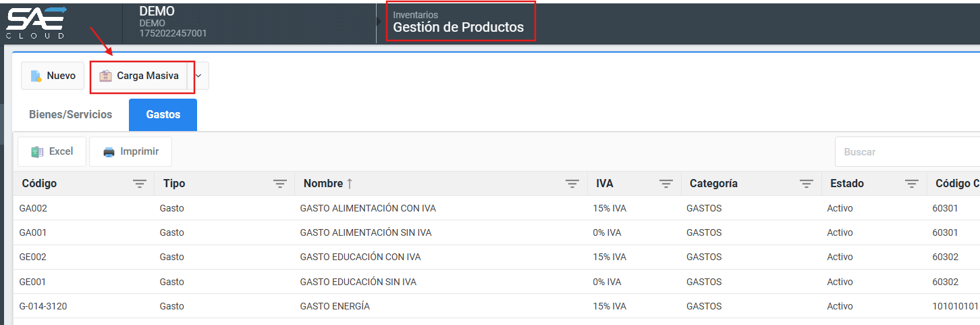Open Estado column filter icon
This screenshot has height=325, width=980.
(x=912, y=184)
